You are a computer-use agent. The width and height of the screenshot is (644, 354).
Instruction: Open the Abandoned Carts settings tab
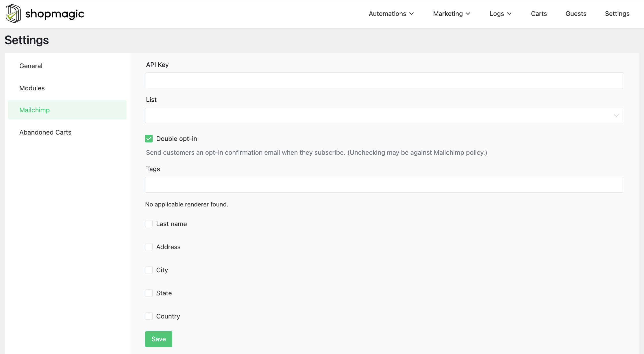pyautogui.click(x=67, y=132)
